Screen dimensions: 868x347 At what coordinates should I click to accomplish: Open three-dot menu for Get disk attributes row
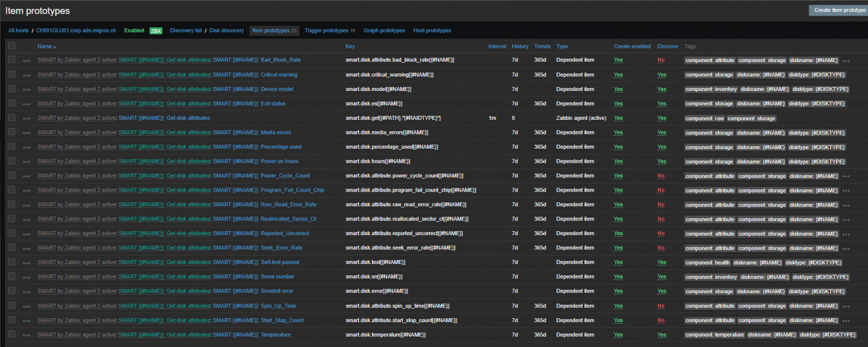[27, 118]
